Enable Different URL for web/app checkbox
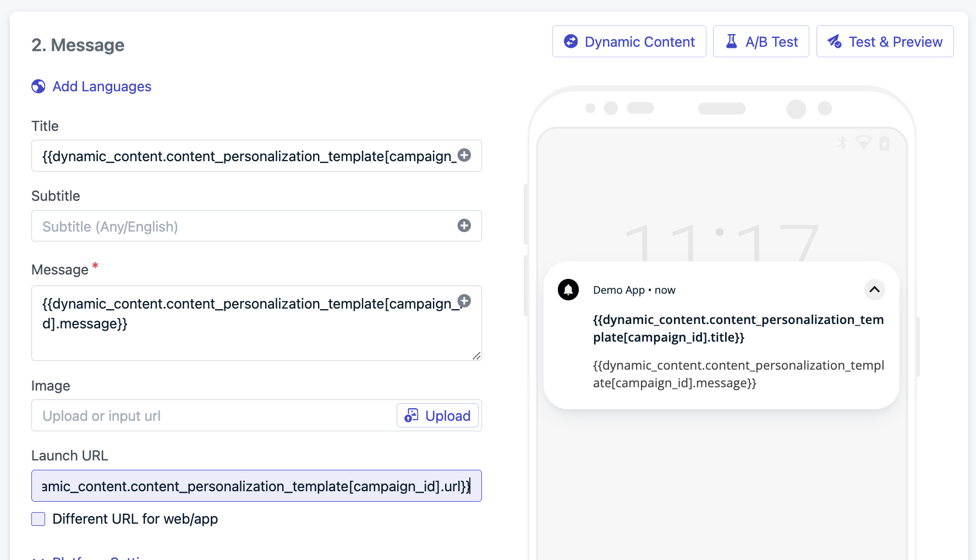Viewport: 976px width, 560px height. 39,519
